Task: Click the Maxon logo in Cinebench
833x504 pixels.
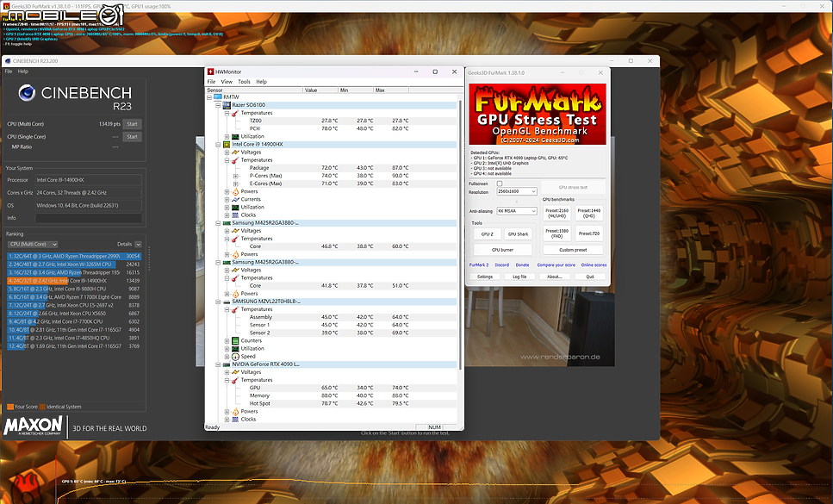Action: click(x=33, y=426)
